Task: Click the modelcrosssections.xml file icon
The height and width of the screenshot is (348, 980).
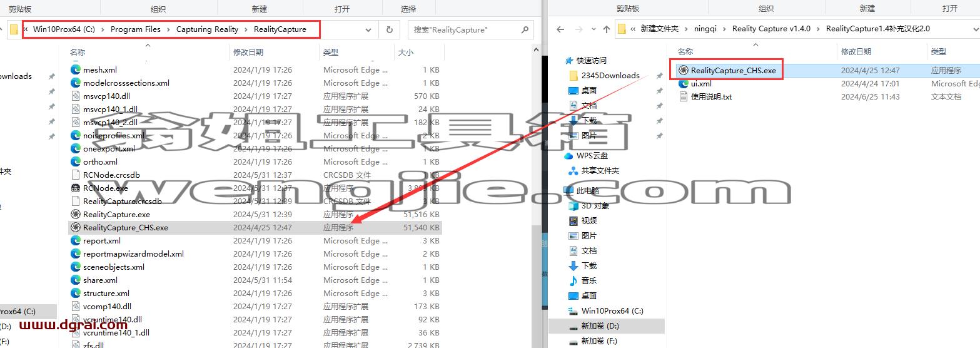Action: point(76,83)
